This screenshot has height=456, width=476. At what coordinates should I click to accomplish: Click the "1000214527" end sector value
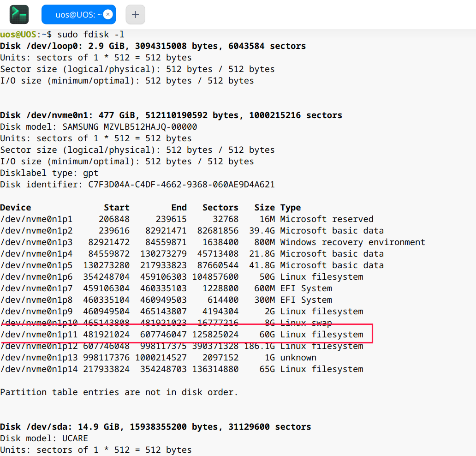click(161, 358)
